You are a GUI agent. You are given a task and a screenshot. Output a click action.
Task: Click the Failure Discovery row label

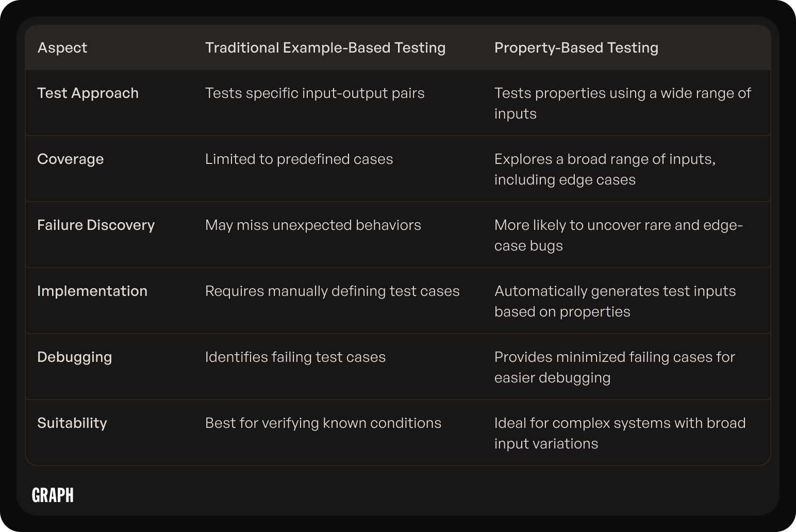(96, 225)
